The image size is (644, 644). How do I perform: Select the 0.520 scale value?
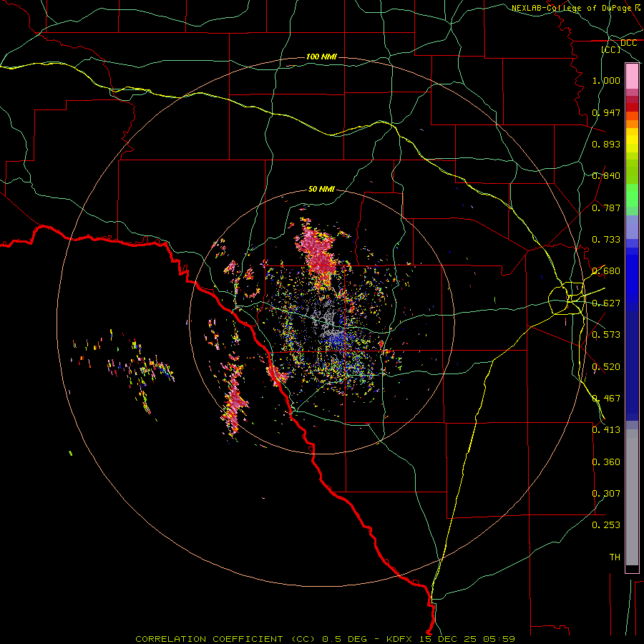[606, 367]
